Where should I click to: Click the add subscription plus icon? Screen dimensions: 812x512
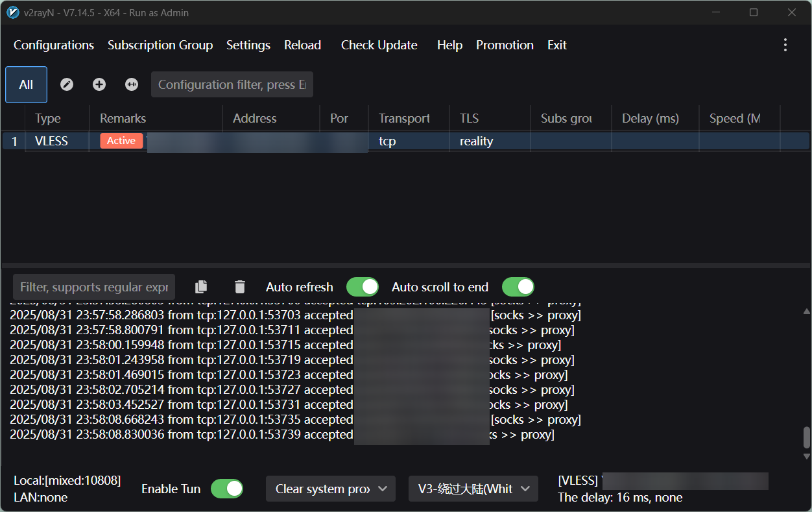click(99, 84)
